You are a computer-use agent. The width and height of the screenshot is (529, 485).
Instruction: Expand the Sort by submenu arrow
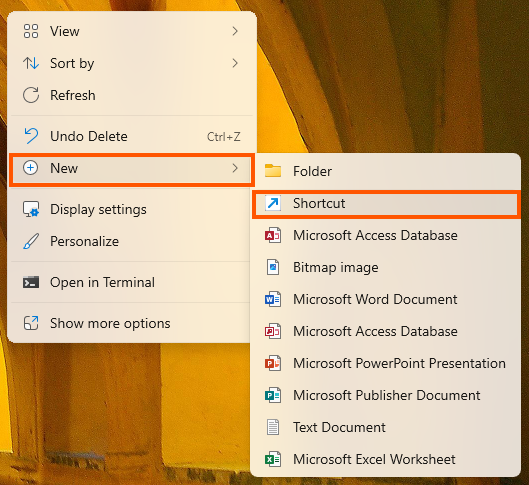(x=235, y=63)
